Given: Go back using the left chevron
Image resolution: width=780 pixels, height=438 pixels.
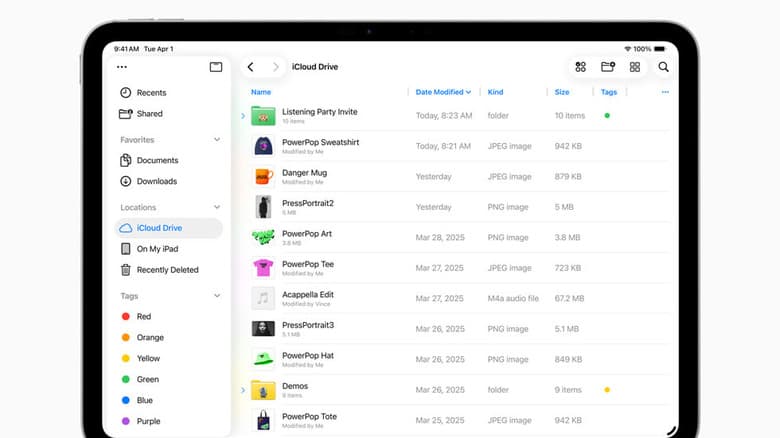Looking at the screenshot, I should (x=251, y=67).
